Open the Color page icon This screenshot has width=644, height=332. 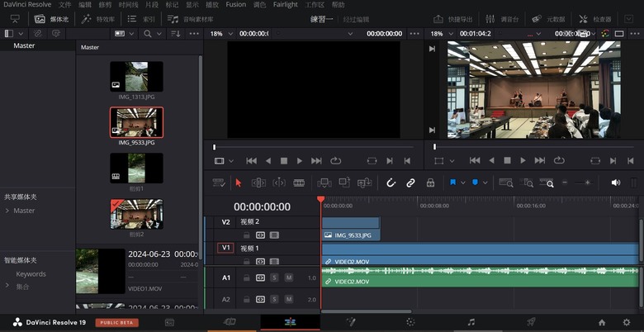pyautogui.click(x=410, y=322)
